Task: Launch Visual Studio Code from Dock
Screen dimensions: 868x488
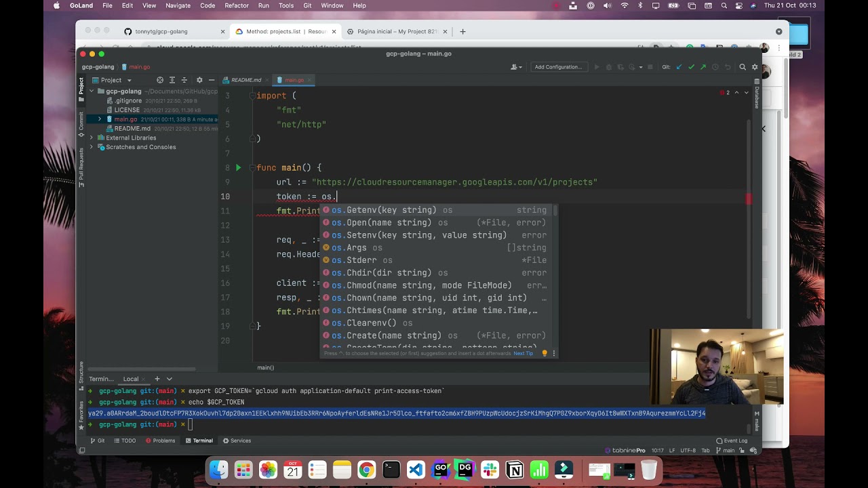Action: coord(416,470)
